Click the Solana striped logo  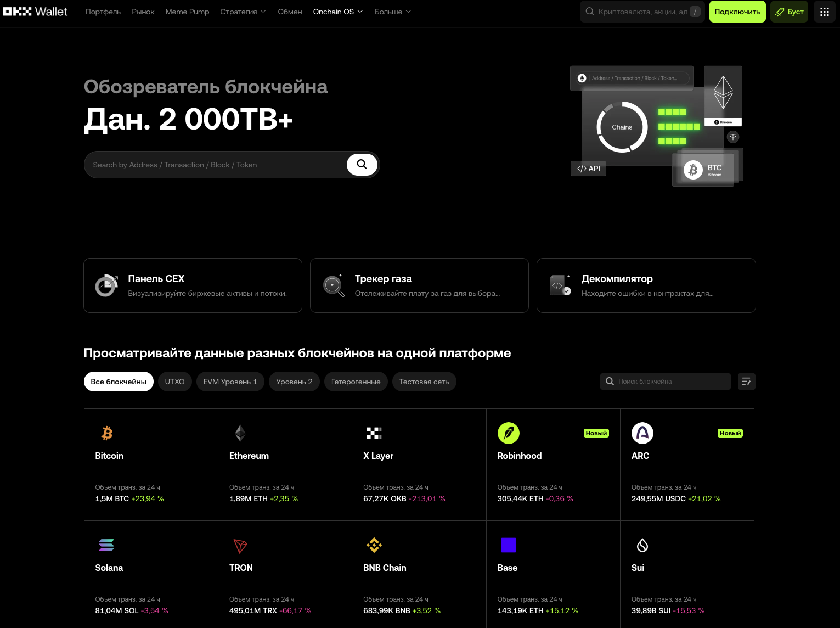click(x=106, y=545)
